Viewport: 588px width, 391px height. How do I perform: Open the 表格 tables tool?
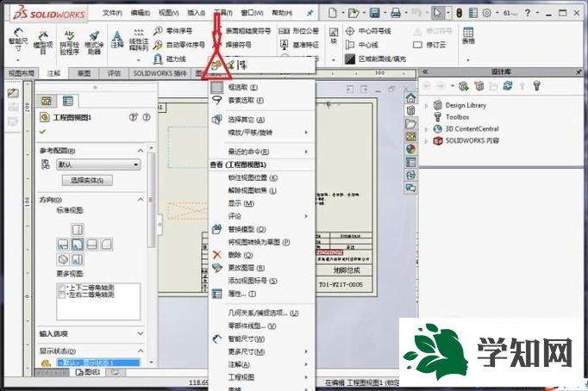[x=468, y=36]
